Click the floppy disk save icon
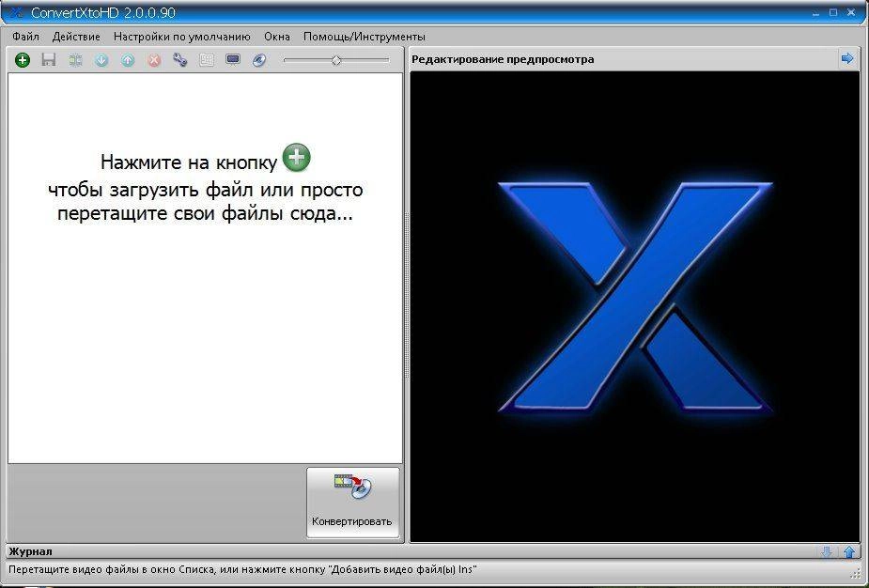The height and width of the screenshot is (588, 869). (49, 60)
